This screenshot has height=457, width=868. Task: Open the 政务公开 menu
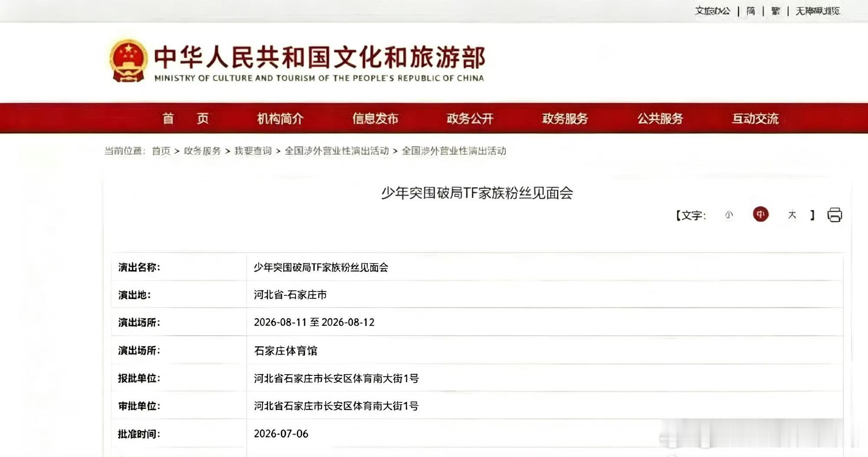470,118
